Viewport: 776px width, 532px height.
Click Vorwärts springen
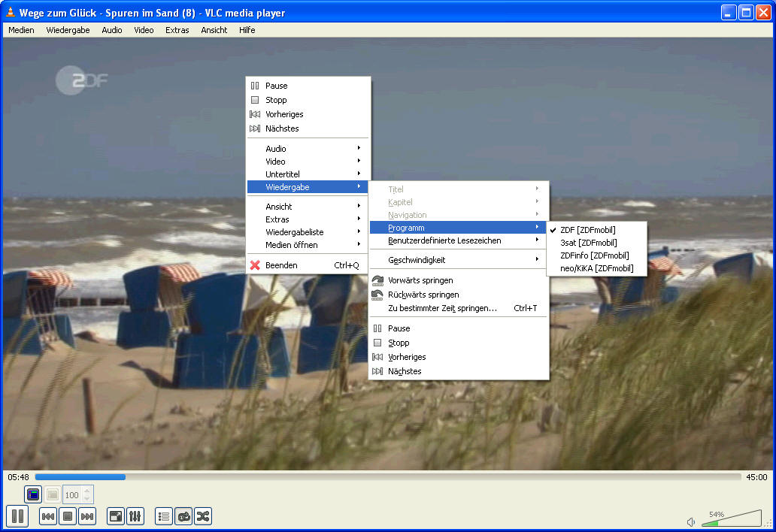[x=458, y=280]
